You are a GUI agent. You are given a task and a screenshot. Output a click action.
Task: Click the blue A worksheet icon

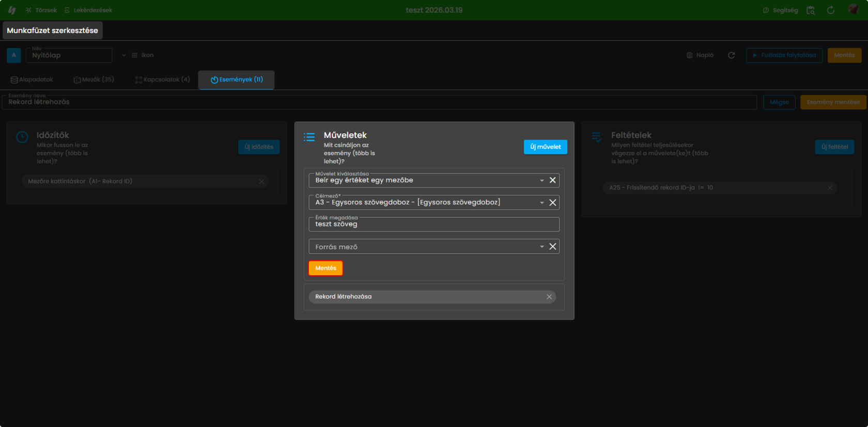(14, 55)
